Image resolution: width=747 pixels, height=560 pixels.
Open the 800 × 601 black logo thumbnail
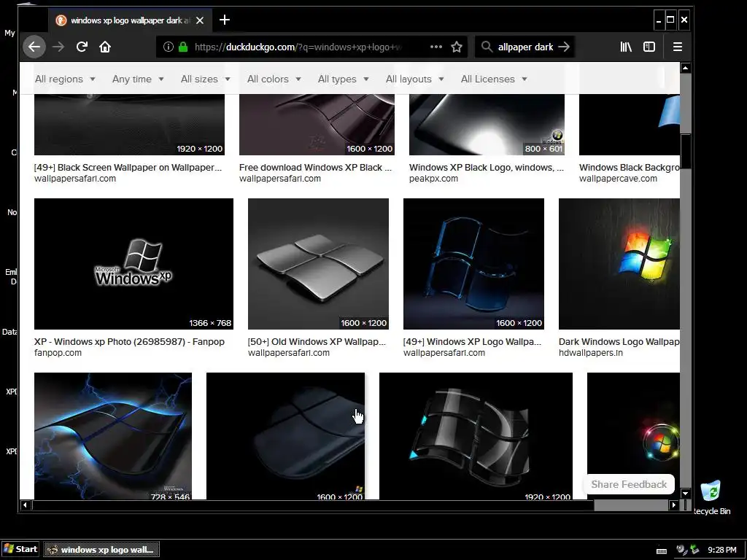[487, 125]
